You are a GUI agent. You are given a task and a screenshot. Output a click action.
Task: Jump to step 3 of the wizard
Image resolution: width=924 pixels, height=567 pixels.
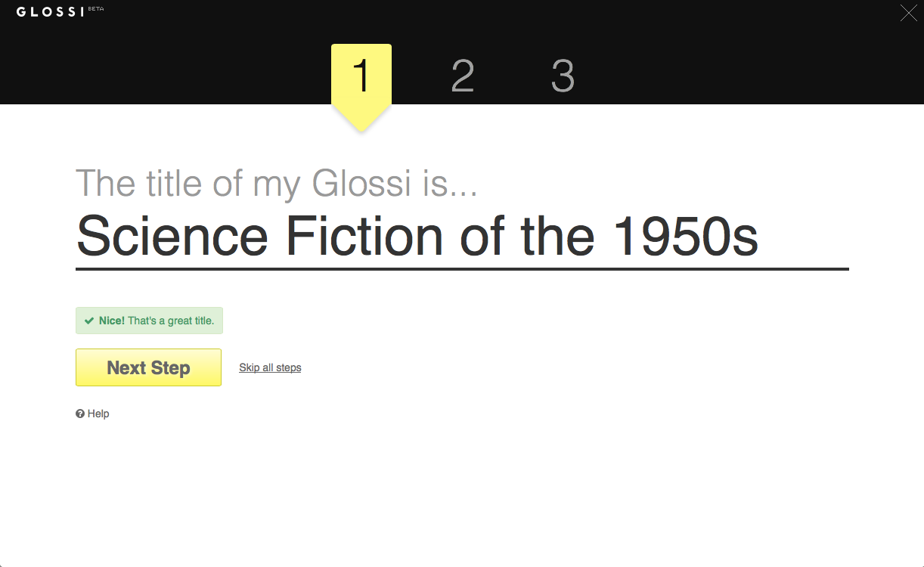pos(563,76)
